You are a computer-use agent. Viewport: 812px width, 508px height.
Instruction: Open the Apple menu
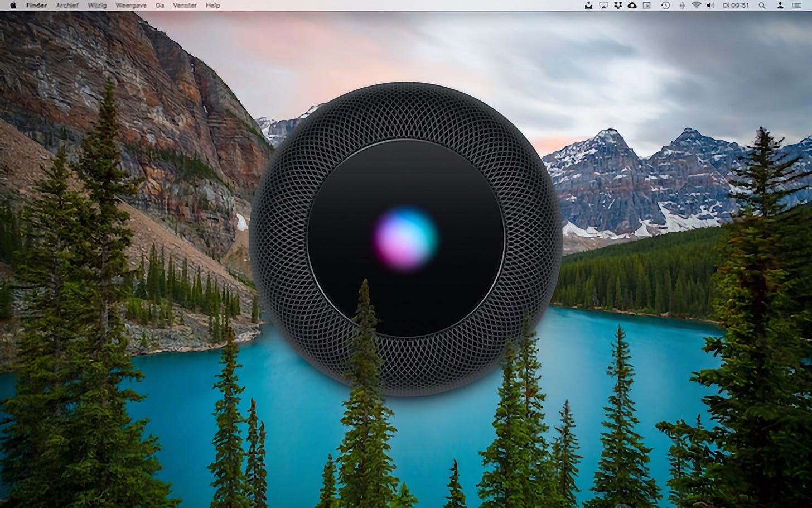point(13,6)
